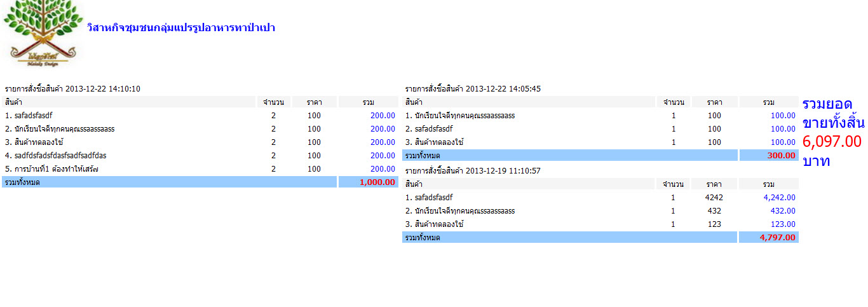
Task: Click จำนวน column header in 11:10:57 order
Action: (x=674, y=184)
